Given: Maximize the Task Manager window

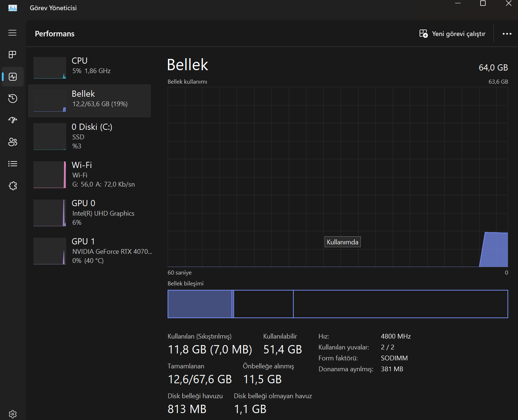Looking at the screenshot, I should (x=483, y=4).
